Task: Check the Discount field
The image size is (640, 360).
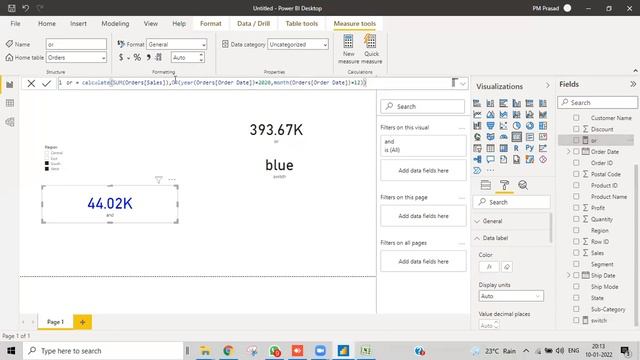Action: point(576,129)
